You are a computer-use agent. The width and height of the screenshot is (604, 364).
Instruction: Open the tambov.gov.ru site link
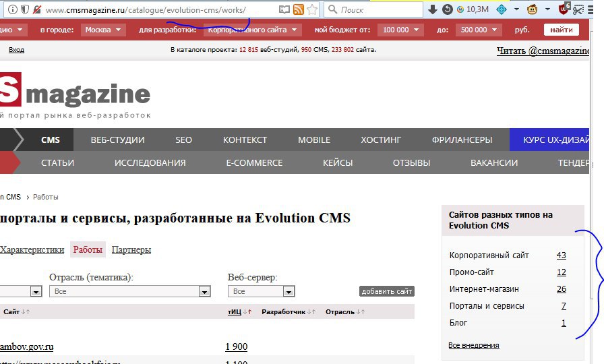[26, 346]
